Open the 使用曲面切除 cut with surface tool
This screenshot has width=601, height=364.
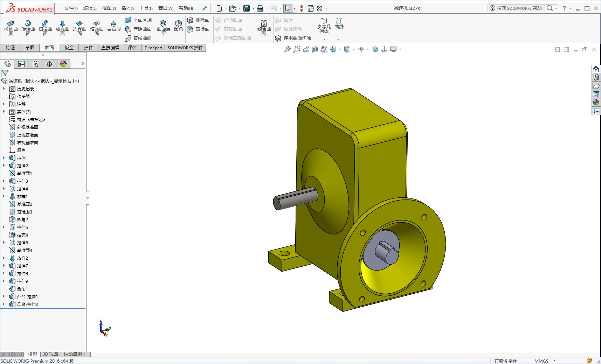click(293, 38)
